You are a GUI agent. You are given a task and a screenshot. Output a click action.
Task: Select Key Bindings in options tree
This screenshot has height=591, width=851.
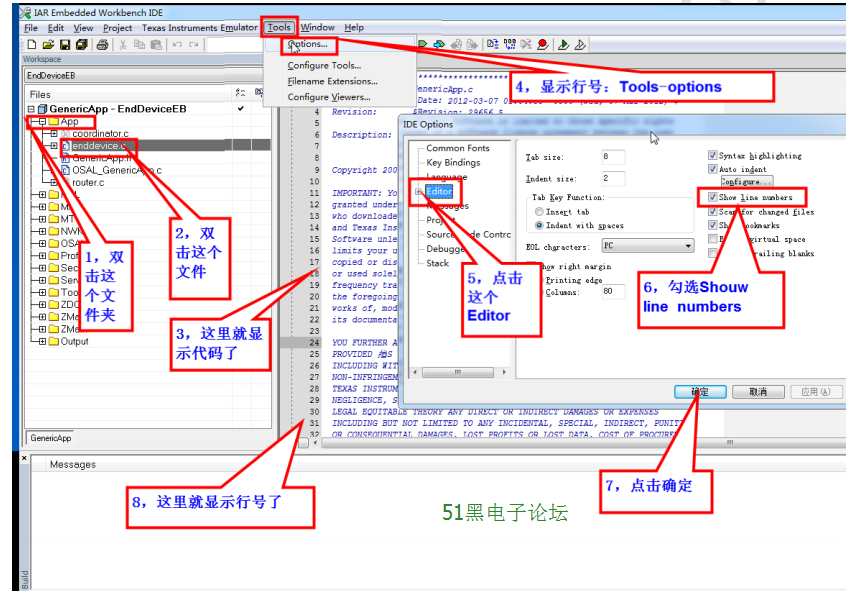(453, 162)
